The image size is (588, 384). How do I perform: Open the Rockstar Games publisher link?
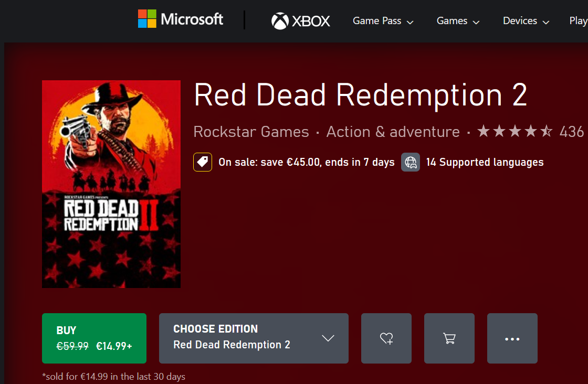coord(251,132)
